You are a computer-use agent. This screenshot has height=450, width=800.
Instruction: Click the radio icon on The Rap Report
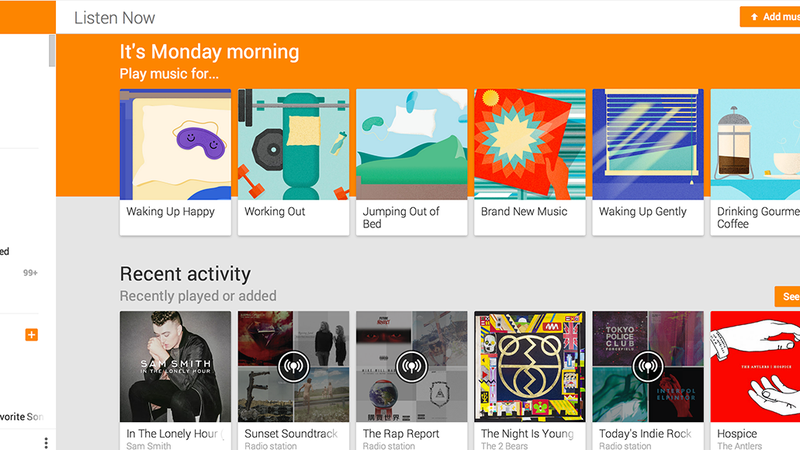[411, 366]
